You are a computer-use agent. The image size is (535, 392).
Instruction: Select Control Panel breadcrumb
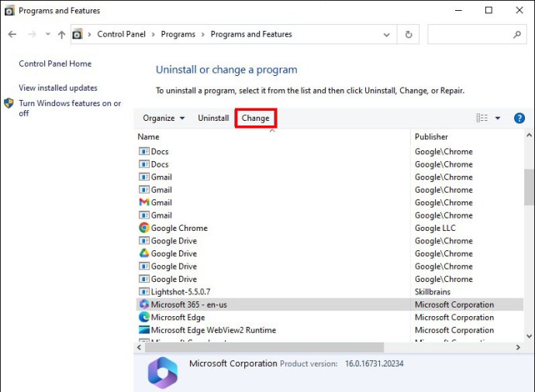point(121,34)
